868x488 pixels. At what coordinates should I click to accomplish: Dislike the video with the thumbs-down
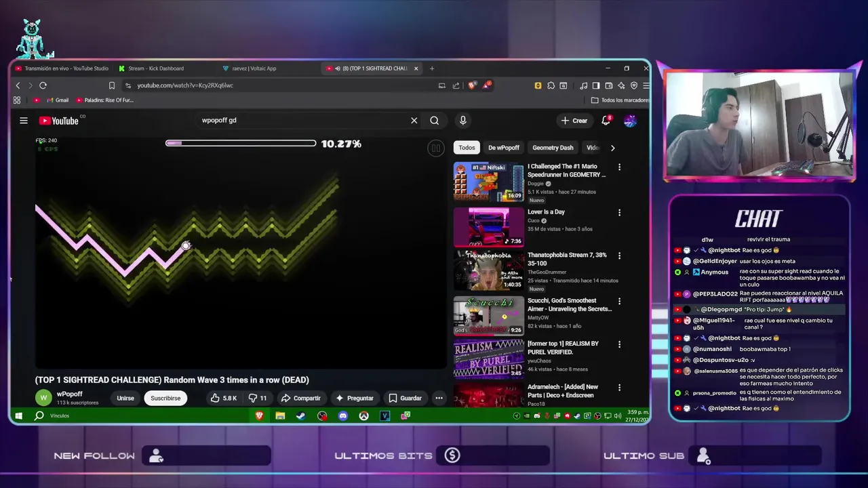(258, 398)
